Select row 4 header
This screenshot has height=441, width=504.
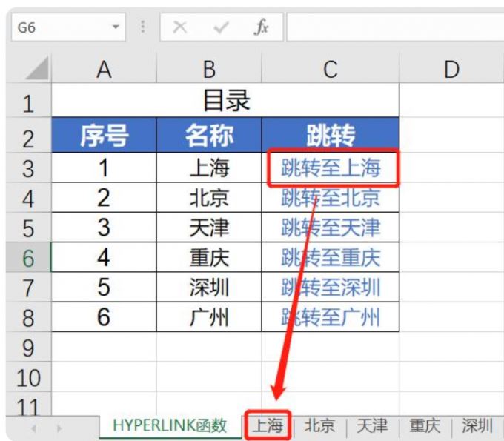[x=28, y=199]
